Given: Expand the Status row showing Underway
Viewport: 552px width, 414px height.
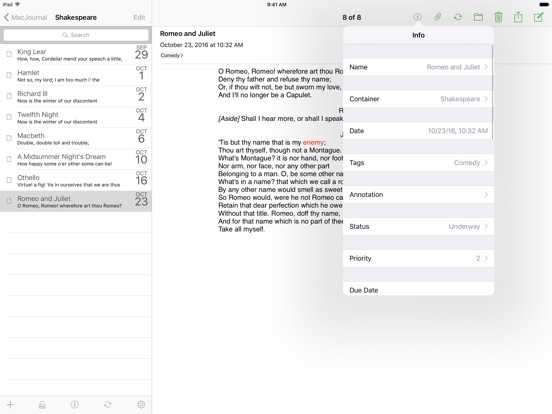Looking at the screenshot, I should tap(418, 226).
